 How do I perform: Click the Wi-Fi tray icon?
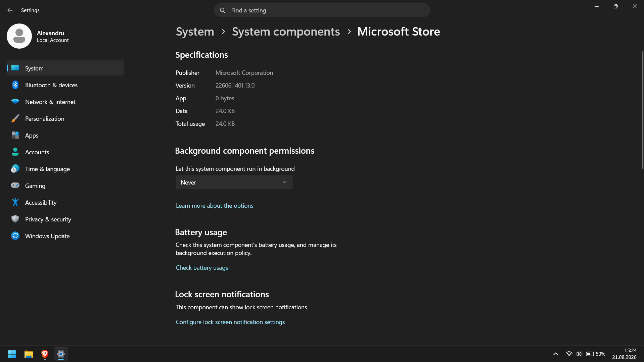point(569,354)
